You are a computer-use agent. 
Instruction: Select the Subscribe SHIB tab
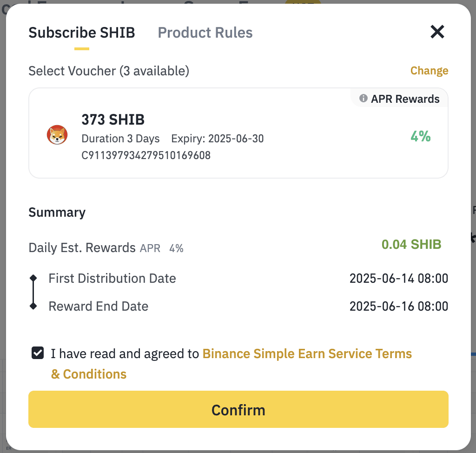(82, 33)
